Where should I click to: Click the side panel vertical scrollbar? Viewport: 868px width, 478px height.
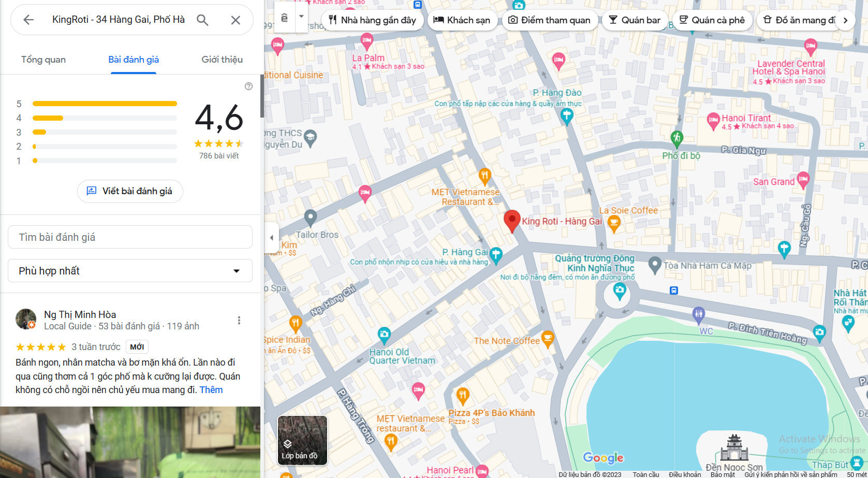[x=262, y=96]
